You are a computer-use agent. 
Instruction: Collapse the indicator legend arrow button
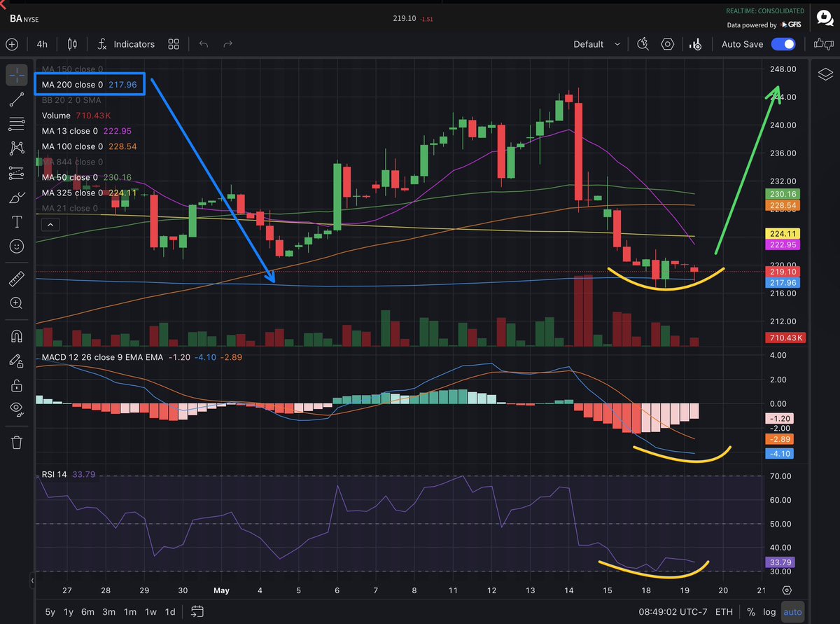(50, 225)
